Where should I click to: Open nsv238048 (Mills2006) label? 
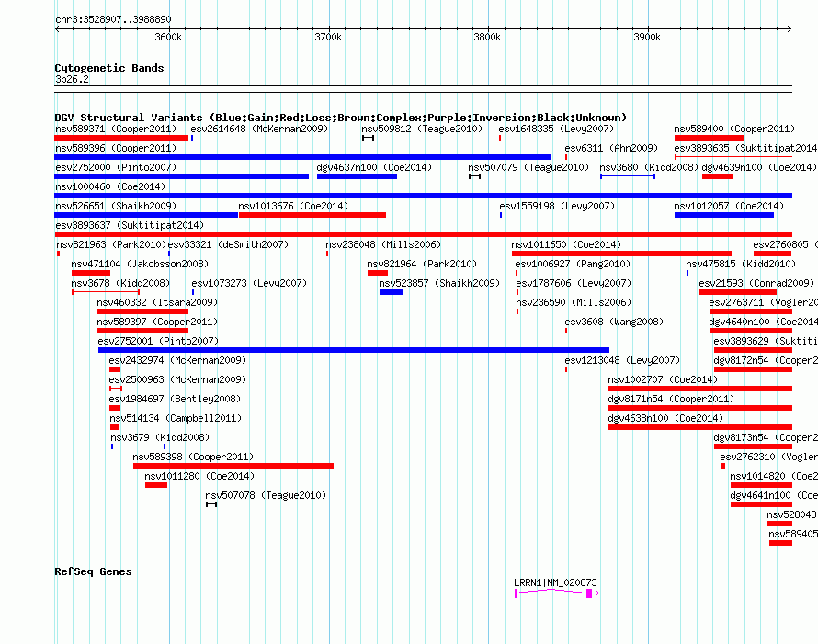tap(383, 244)
